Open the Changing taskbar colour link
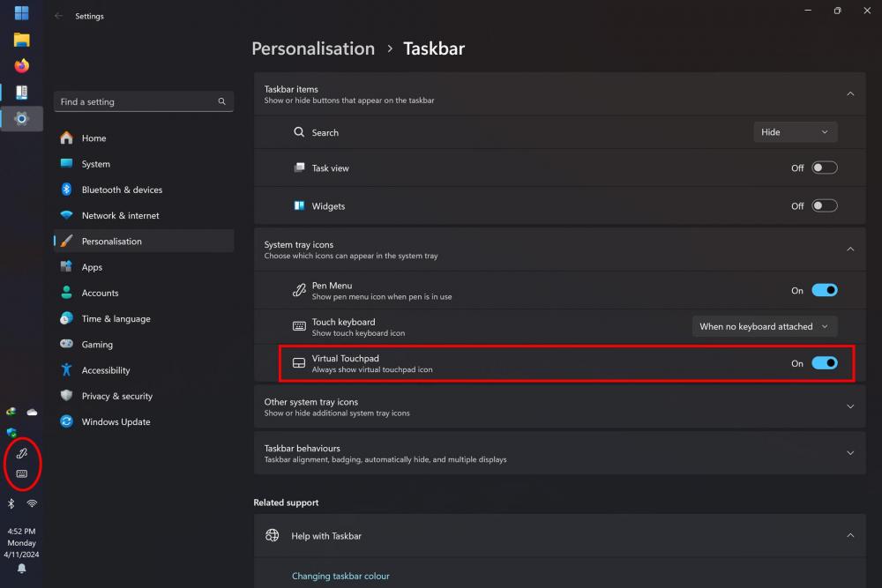882x588 pixels. coord(340,576)
